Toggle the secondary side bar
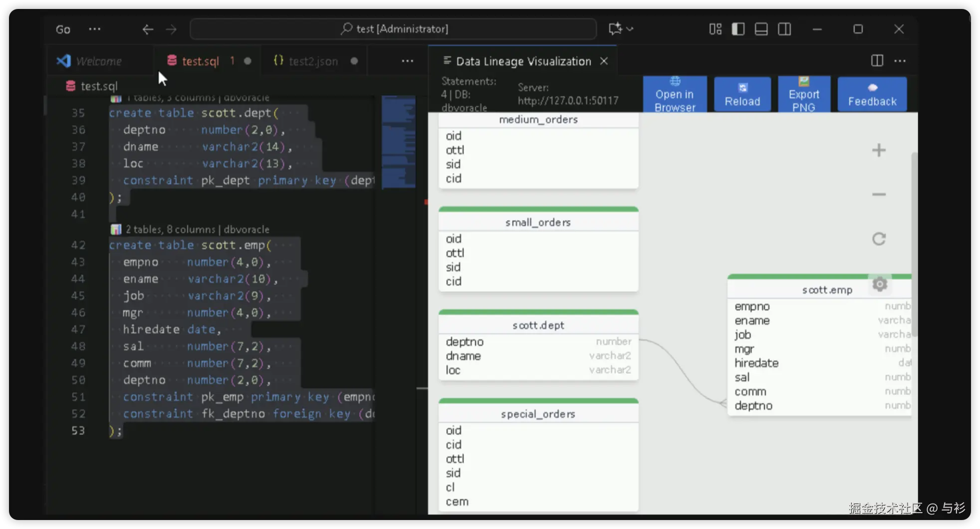This screenshot has height=529, width=980. pyautogui.click(x=784, y=29)
